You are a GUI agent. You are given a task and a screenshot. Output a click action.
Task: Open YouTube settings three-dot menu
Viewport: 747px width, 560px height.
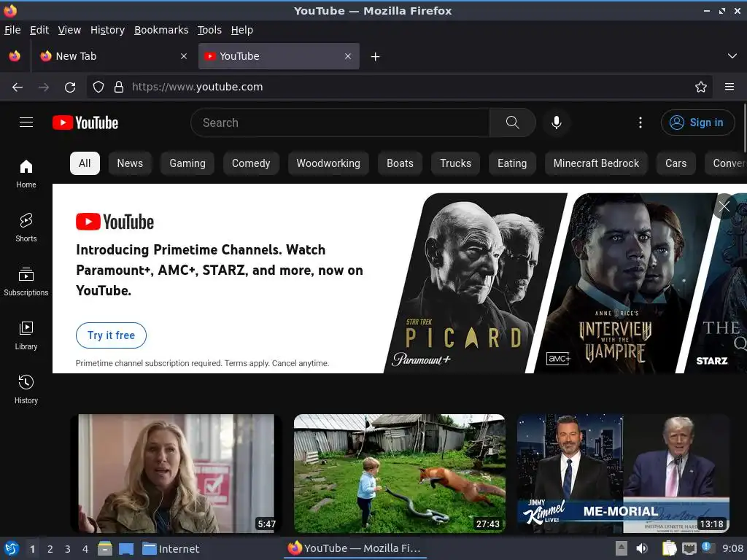pos(640,122)
